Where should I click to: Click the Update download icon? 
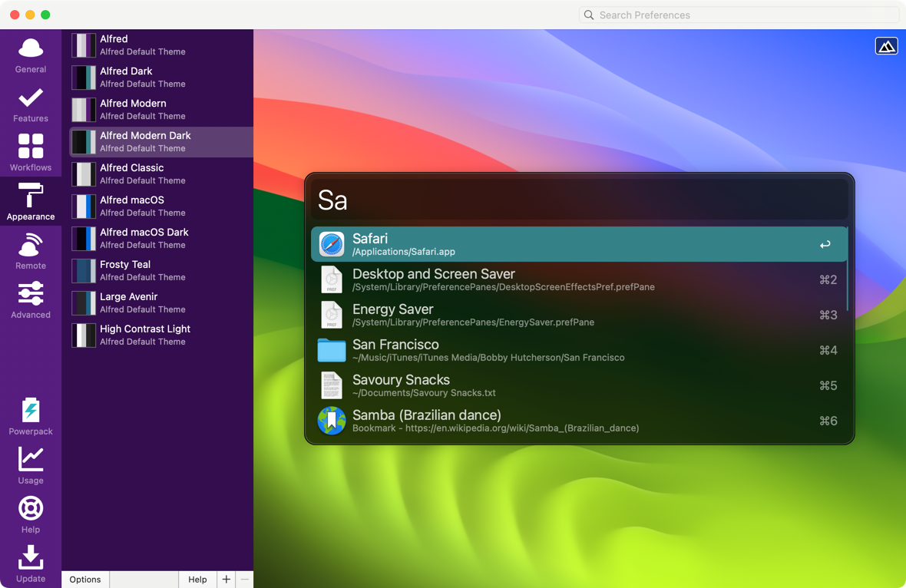31,558
